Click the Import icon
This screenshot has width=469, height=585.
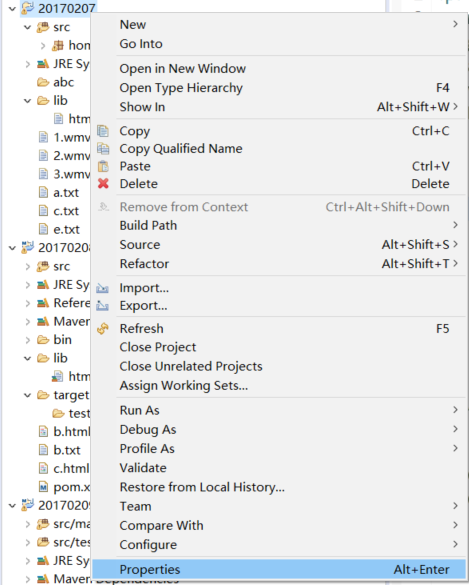(103, 288)
